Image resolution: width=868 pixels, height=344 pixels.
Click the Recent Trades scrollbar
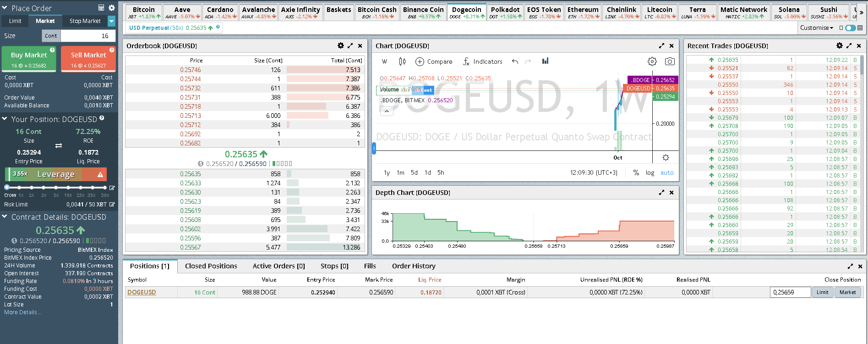[862, 64]
